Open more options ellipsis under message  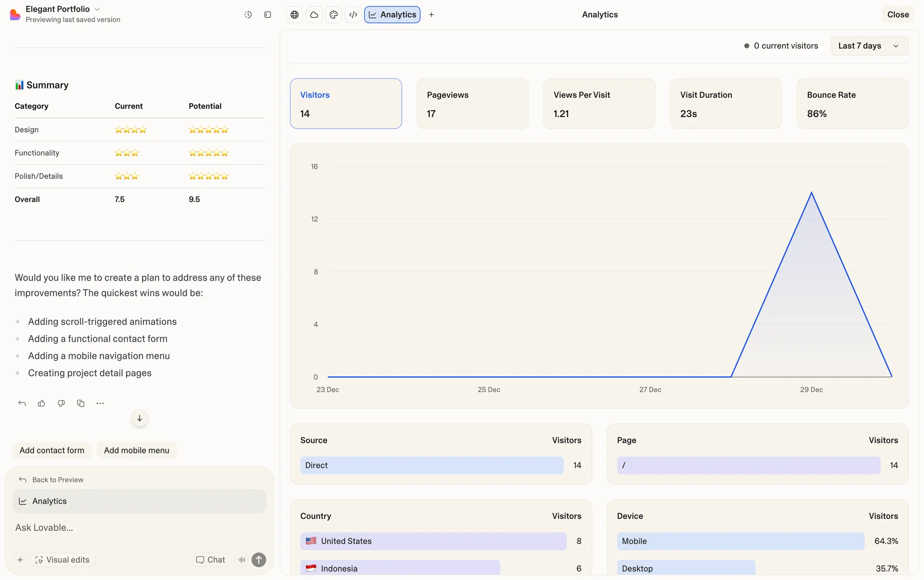[100, 403]
